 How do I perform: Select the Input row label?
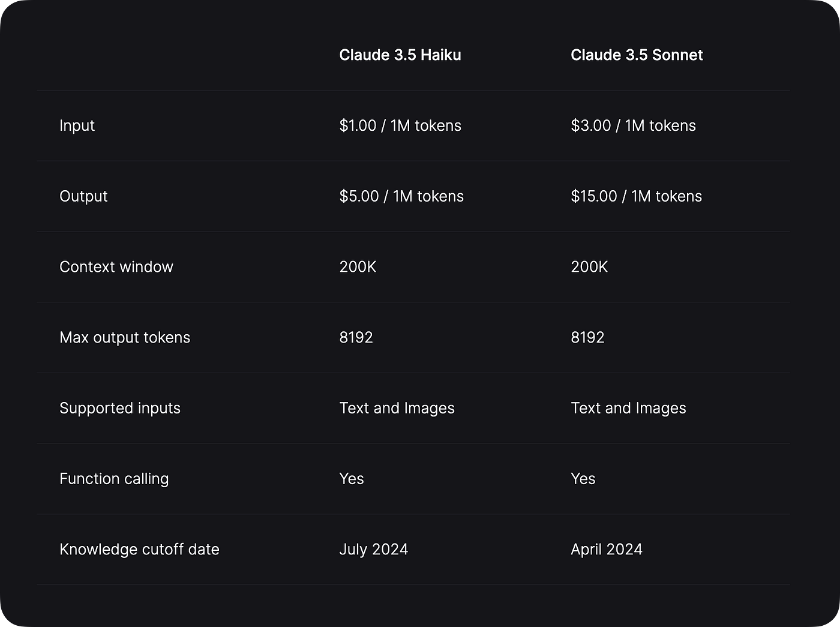(77, 125)
